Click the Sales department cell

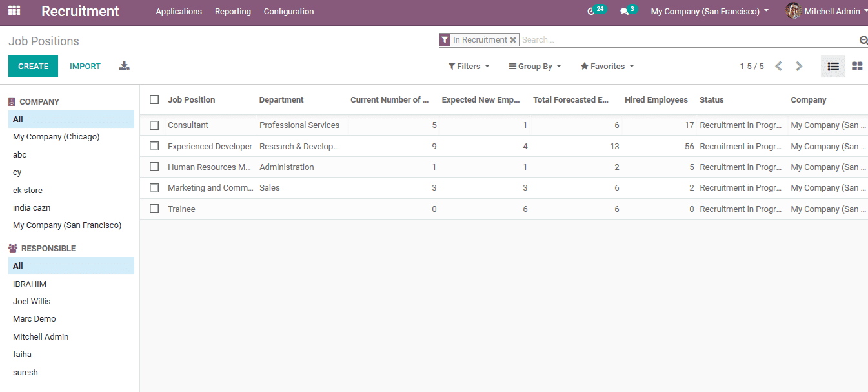[270, 188]
